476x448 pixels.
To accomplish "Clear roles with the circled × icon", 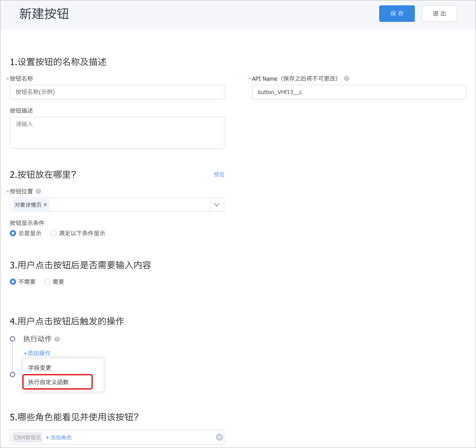I will pyautogui.click(x=219, y=437).
